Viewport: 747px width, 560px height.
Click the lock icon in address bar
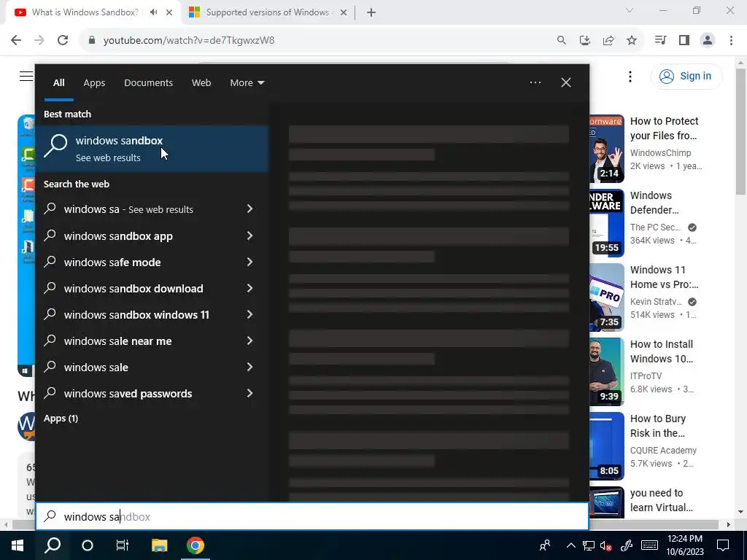(x=92, y=40)
